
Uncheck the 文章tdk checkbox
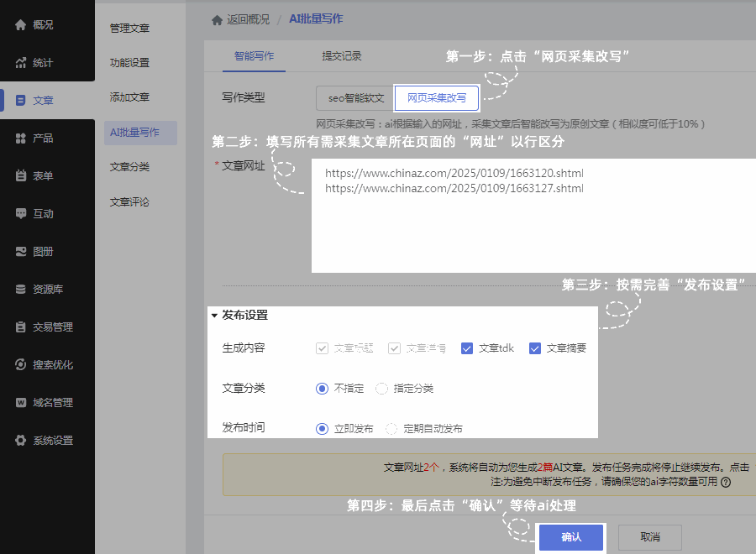pos(467,348)
